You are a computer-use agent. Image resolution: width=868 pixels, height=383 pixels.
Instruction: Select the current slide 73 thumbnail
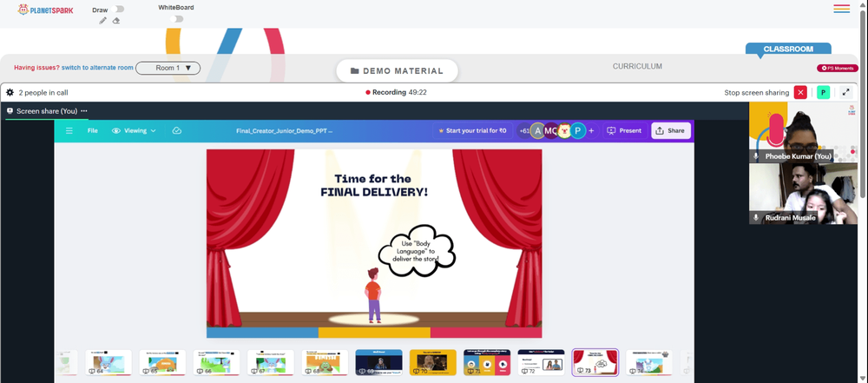595,362
